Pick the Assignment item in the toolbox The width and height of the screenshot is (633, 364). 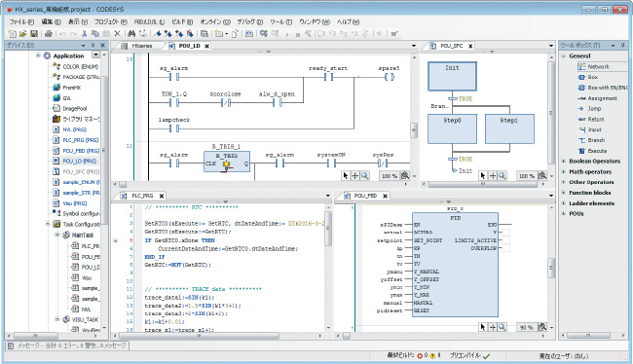tap(598, 98)
